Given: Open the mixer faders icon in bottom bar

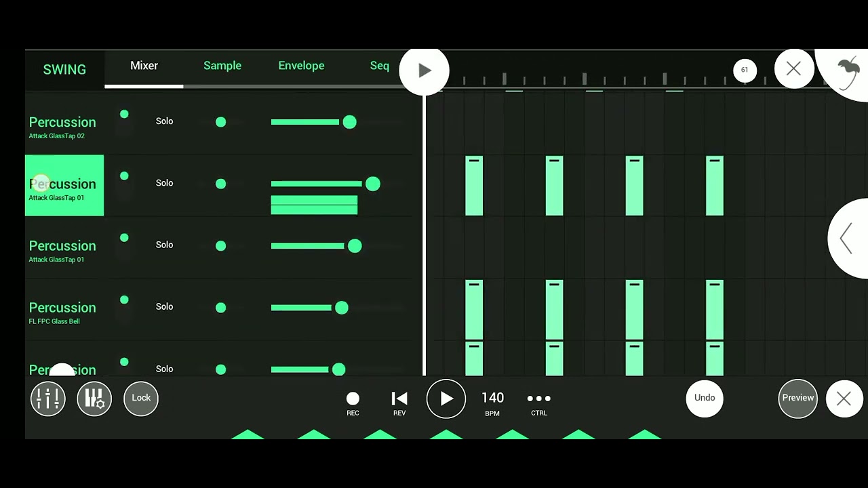Looking at the screenshot, I should pos(48,399).
